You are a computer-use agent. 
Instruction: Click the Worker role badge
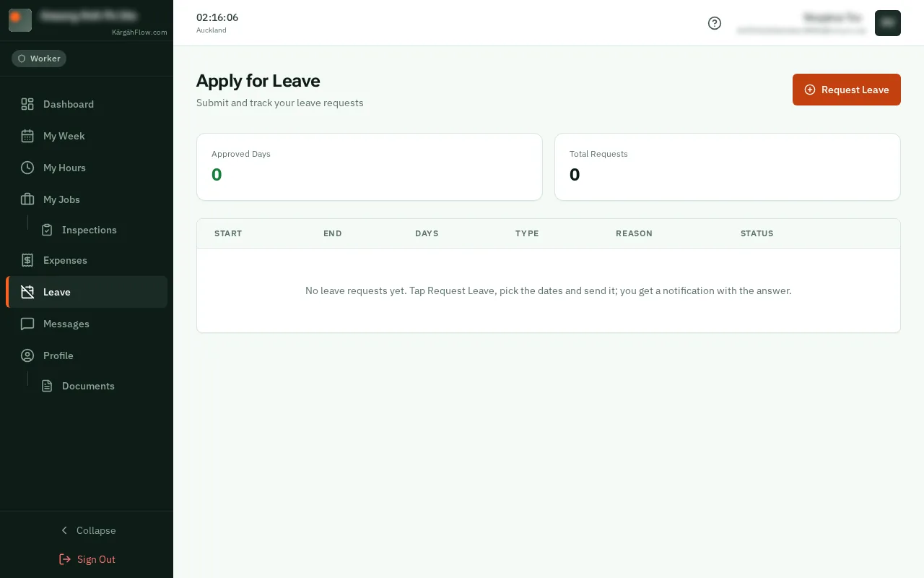[x=39, y=59]
